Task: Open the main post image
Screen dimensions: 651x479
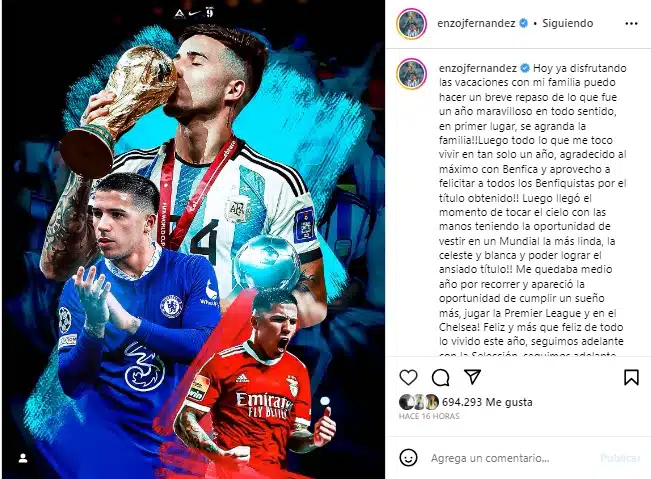Action: click(193, 240)
